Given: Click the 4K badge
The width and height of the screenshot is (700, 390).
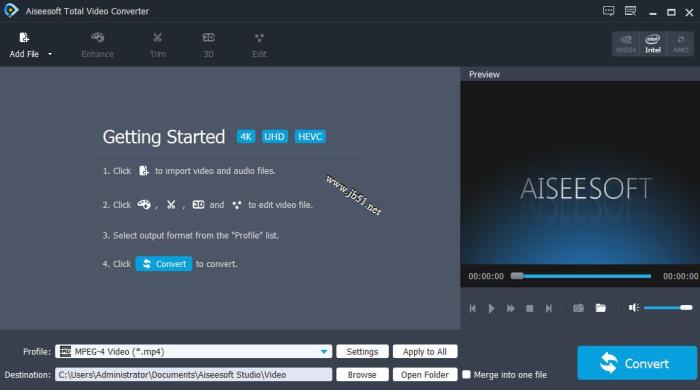Looking at the screenshot, I should 246,137.
